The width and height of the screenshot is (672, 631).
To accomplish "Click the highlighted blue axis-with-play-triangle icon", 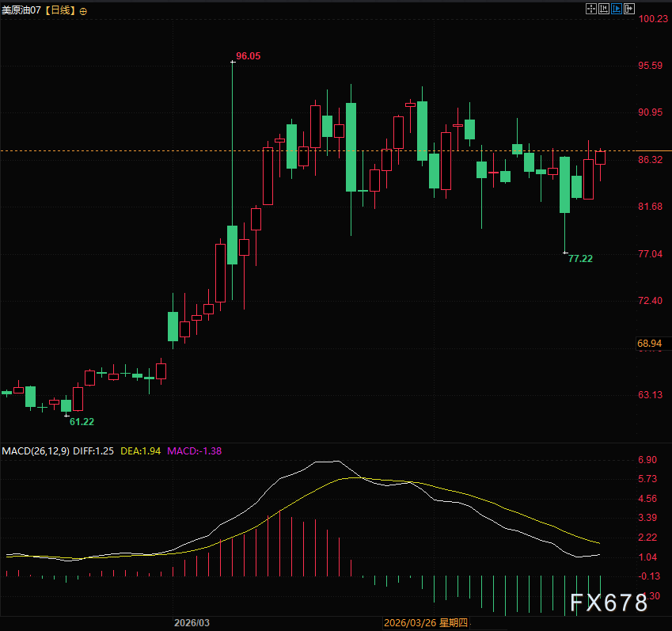I will [x=617, y=9].
